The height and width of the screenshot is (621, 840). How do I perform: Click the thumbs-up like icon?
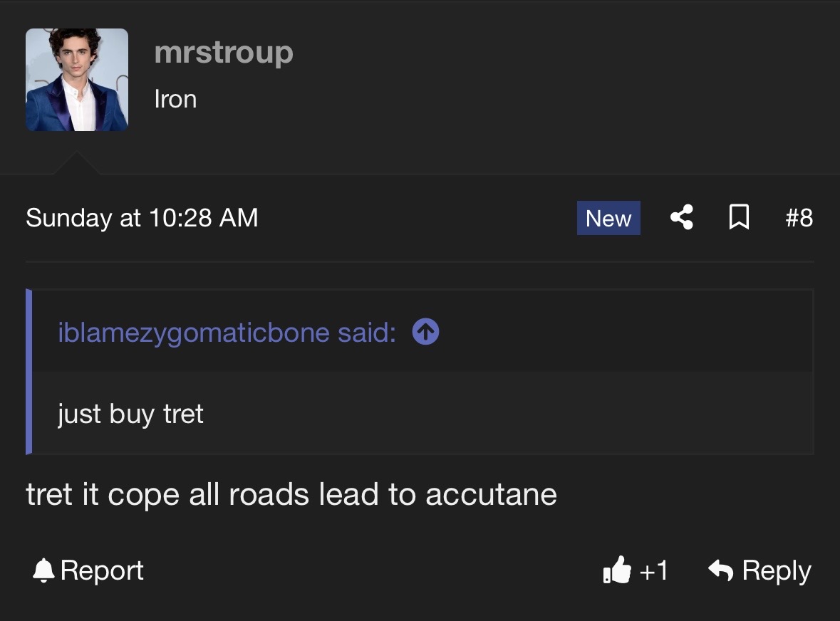[616, 570]
